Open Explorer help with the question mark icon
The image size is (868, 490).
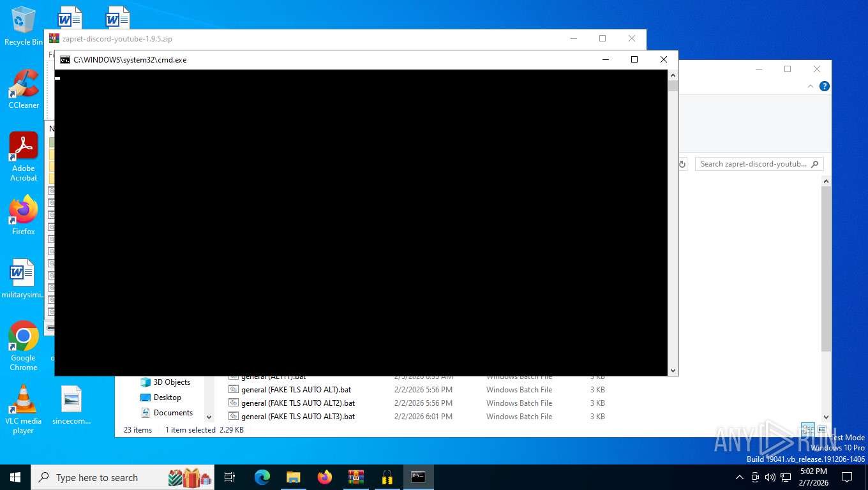point(825,86)
